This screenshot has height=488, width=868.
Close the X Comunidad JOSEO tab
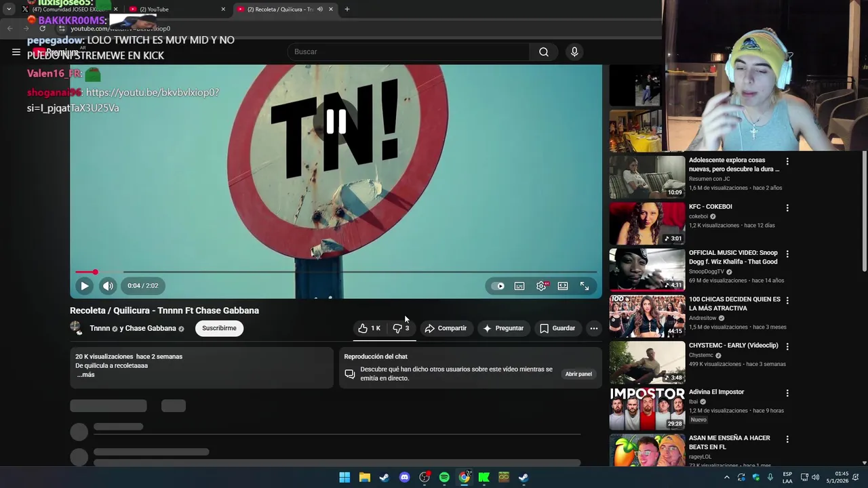click(116, 9)
